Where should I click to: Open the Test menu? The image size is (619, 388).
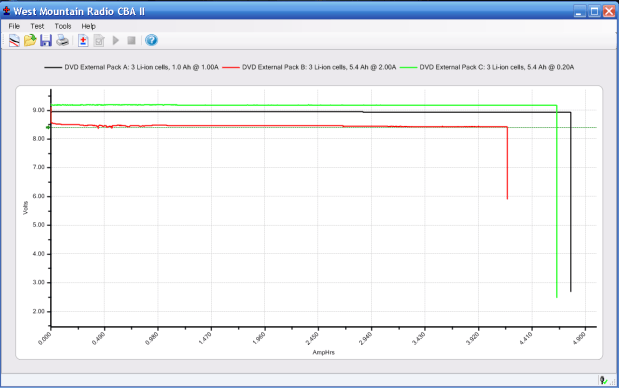click(x=37, y=26)
